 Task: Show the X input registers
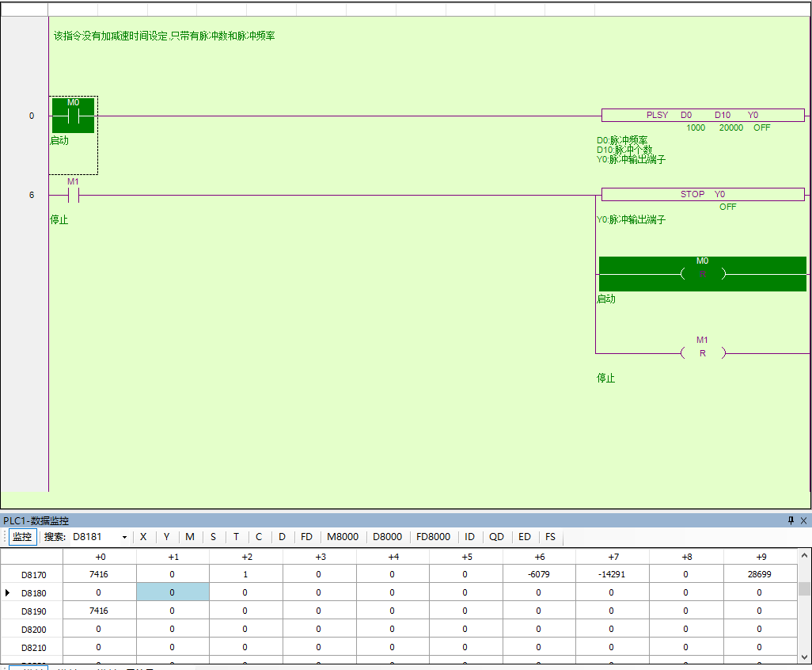(143, 537)
